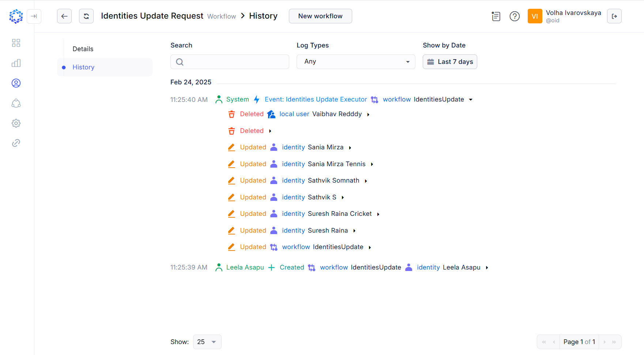Select the History tab in left panel
Viewport: 644px width, 355px height.
83,67
